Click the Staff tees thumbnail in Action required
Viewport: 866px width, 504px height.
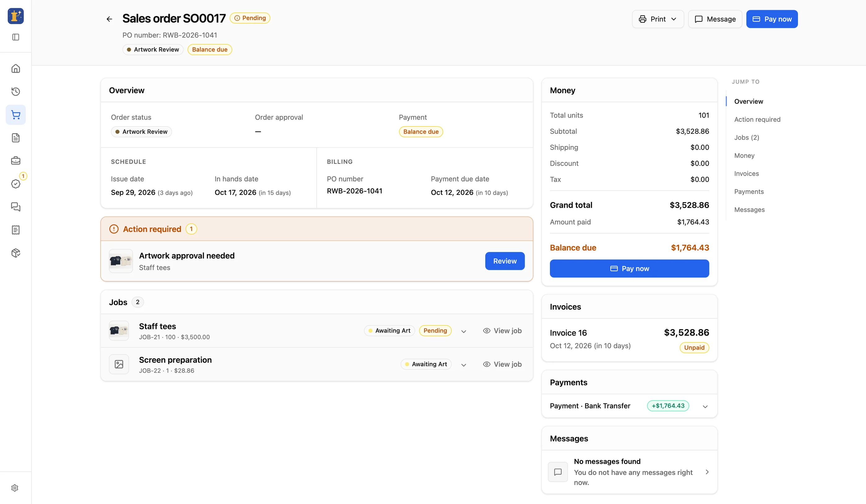[121, 261]
